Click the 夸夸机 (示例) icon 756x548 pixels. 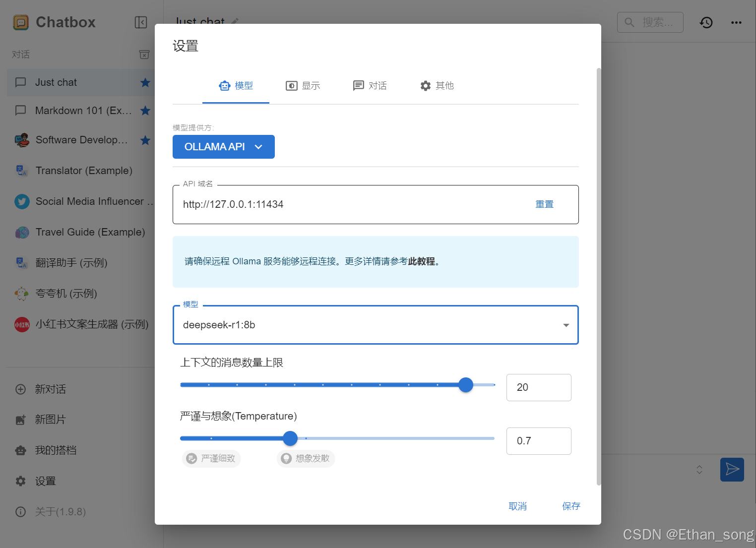click(x=22, y=294)
